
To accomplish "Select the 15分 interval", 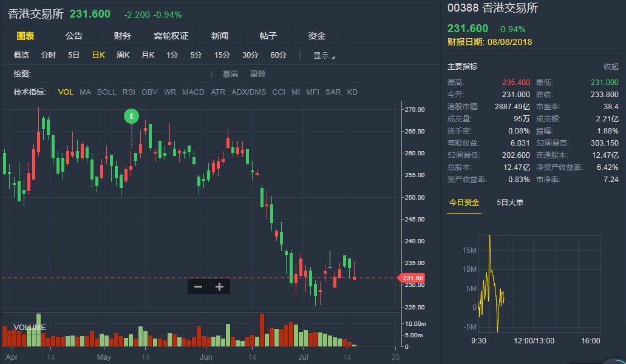I will pyautogui.click(x=222, y=55).
